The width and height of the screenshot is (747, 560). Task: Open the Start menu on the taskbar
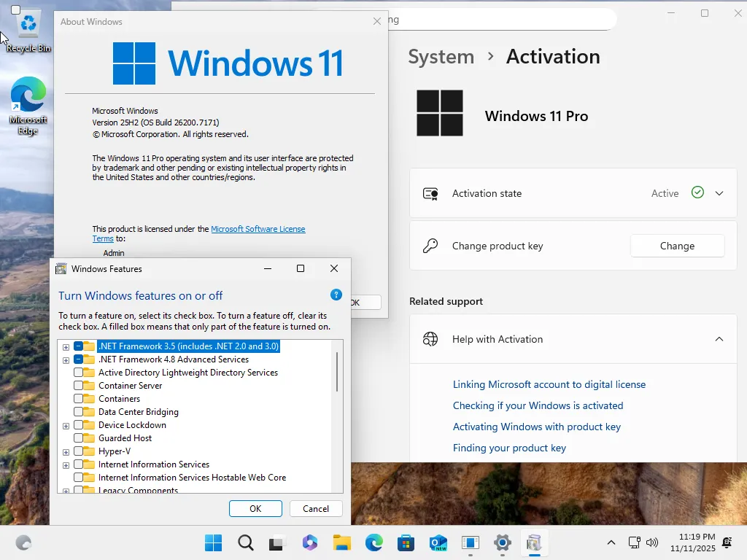pos(213,542)
